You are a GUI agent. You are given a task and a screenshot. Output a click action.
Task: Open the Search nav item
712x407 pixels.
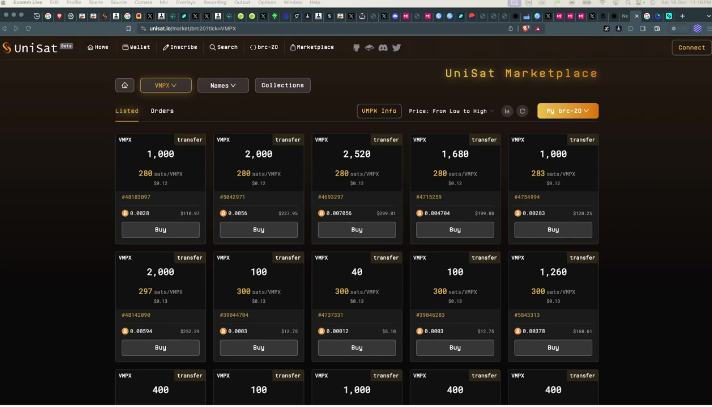coord(223,47)
